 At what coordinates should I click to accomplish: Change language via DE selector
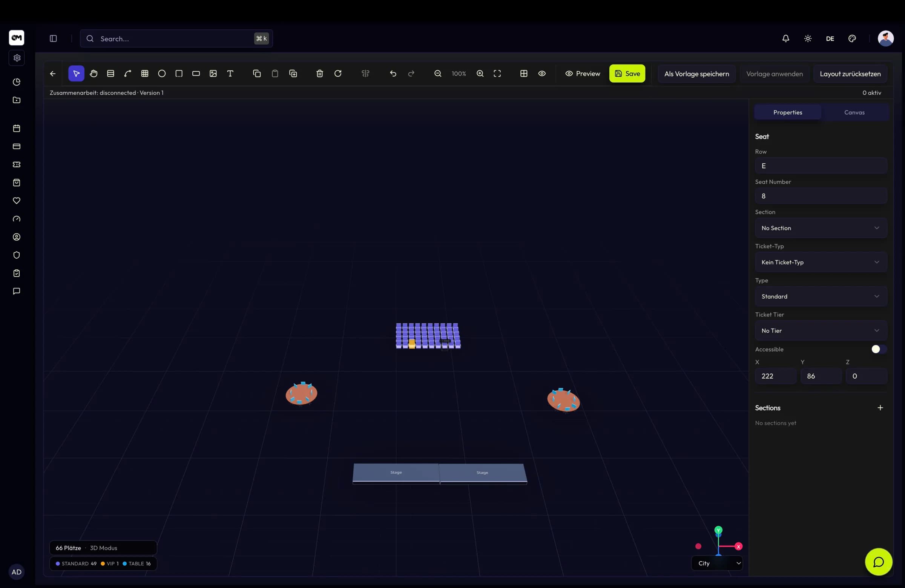point(830,38)
